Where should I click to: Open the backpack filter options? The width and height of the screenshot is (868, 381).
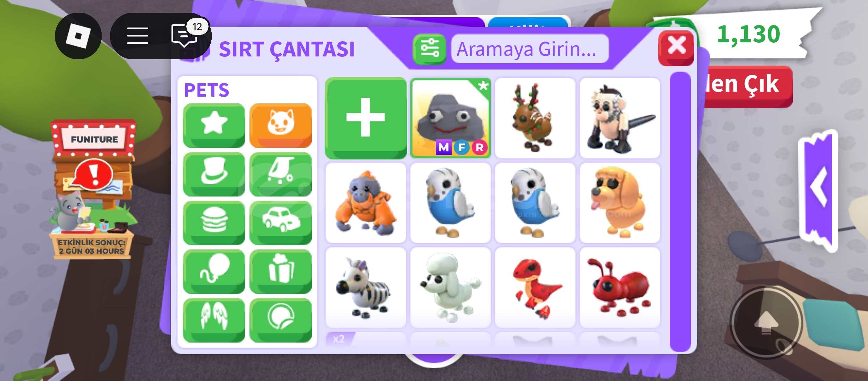[429, 49]
